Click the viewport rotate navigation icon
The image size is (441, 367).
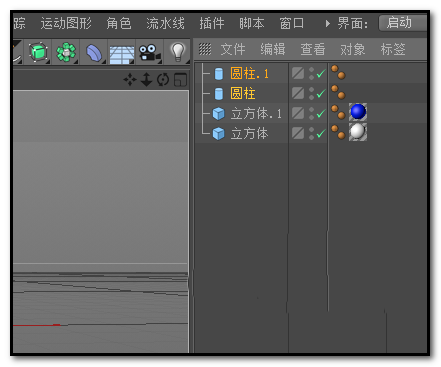coord(163,80)
